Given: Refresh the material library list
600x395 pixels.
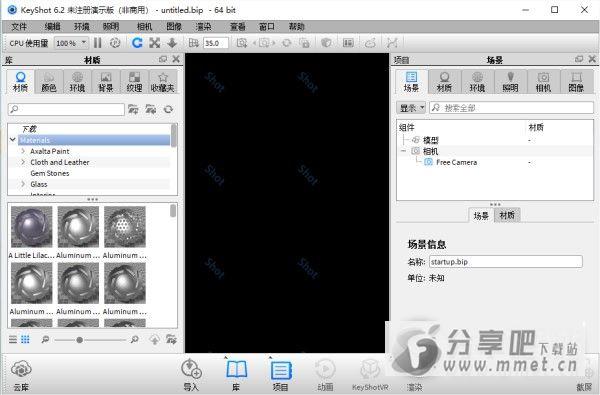Looking at the screenshot, I should 168,109.
